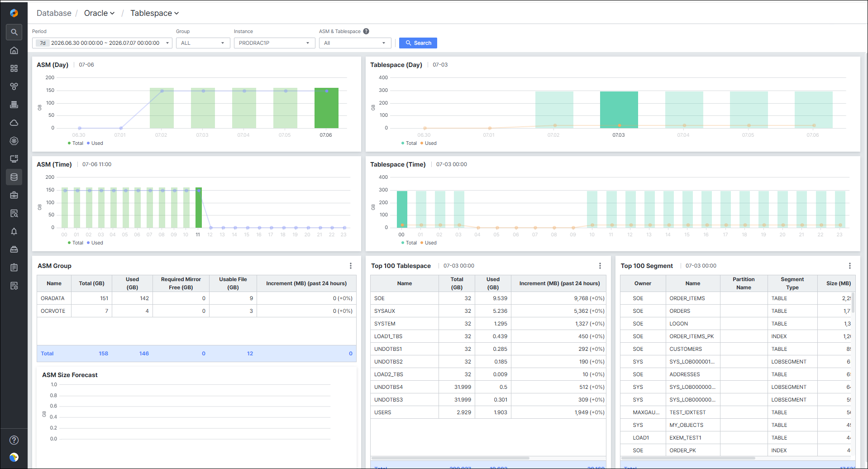Open the dashboard grid icon in sidebar
The height and width of the screenshot is (469, 868).
[14, 68]
